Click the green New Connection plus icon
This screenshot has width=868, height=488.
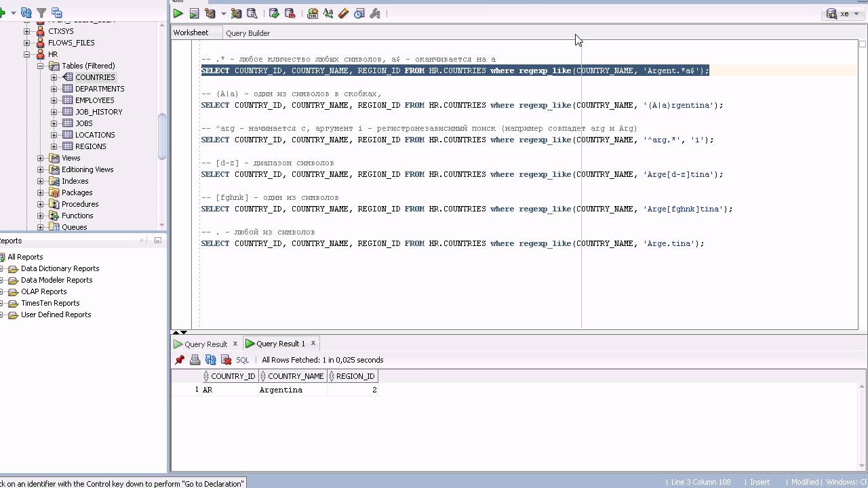coord(2,13)
